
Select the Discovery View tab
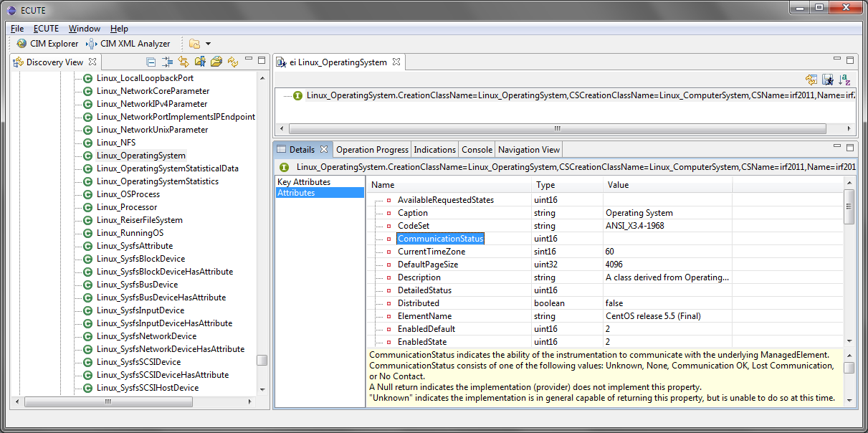pyautogui.click(x=54, y=62)
